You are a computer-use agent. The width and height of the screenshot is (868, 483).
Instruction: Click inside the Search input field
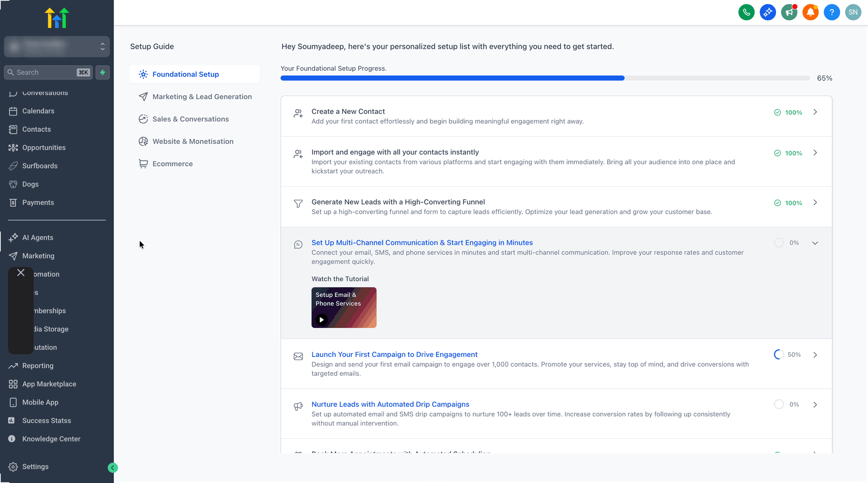tap(46, 72)
